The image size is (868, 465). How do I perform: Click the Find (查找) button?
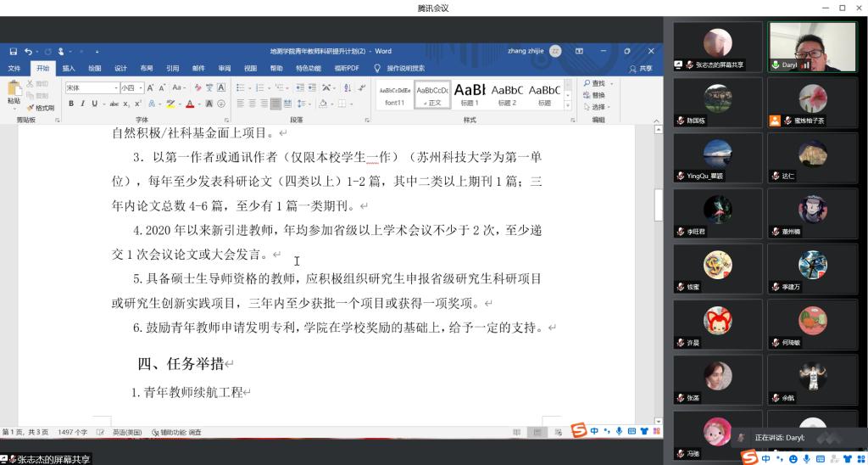595,83
